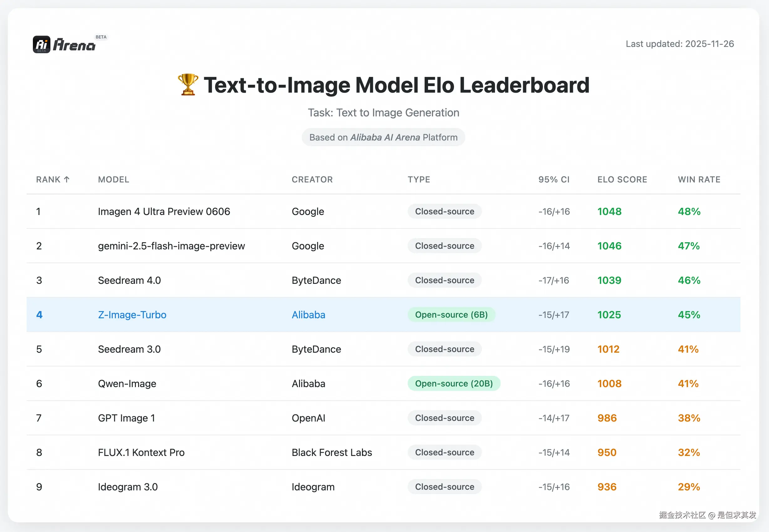Click the BETA badge next to Arena
The width and height of the screenshot is (769, 532).
(101, 37)
